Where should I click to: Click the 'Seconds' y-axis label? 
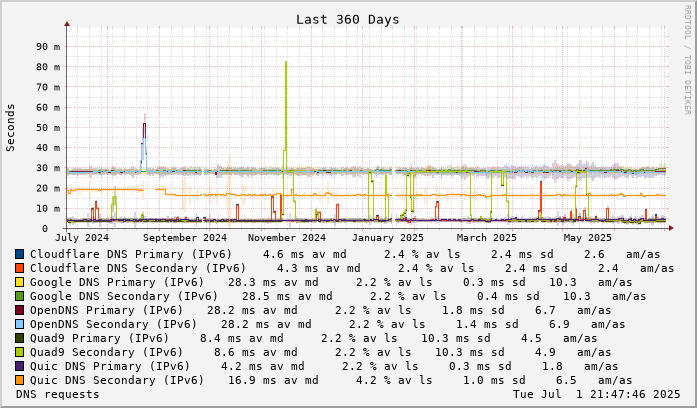[x=10, y=128]
